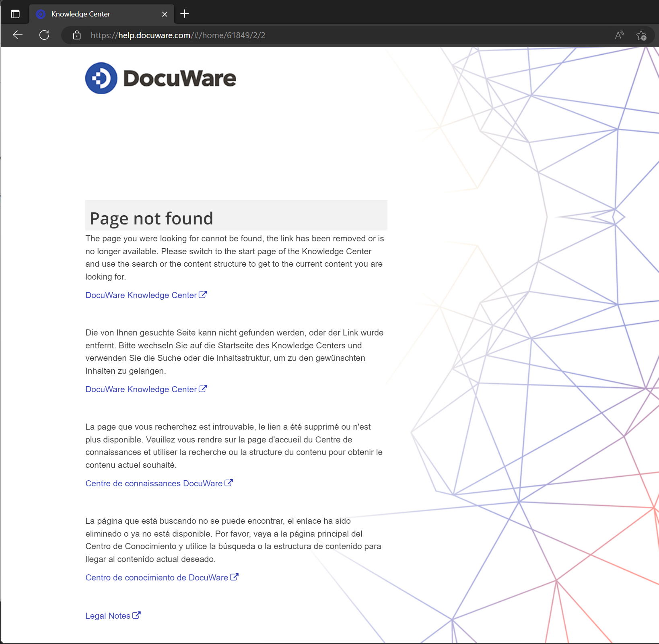Click external-link icon beside Legal Notes

point(136,615)
